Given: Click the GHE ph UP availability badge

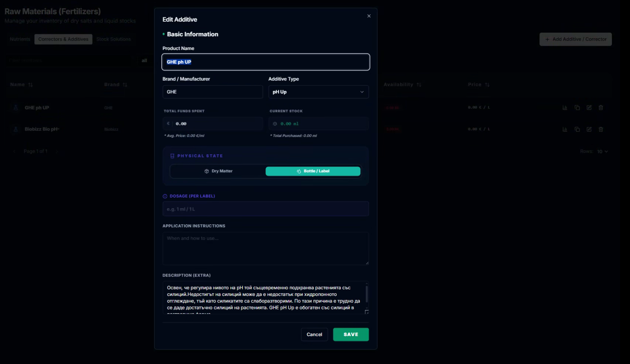Looking at the screenshot, I should click(x=392, y=108).
